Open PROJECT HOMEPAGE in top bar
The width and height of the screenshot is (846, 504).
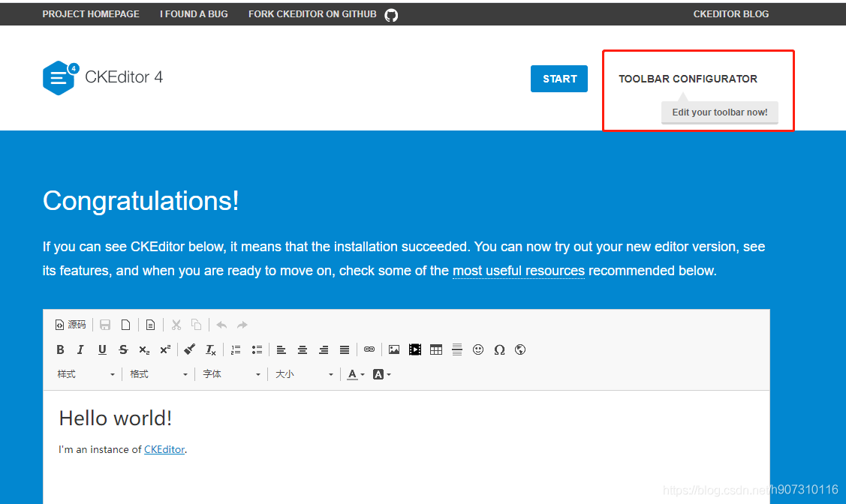91,14
